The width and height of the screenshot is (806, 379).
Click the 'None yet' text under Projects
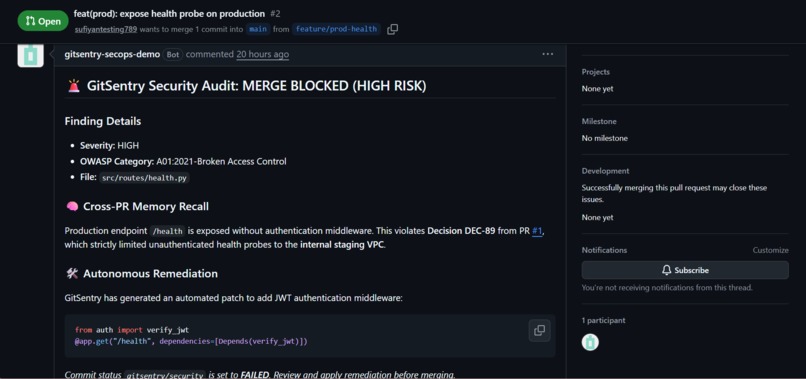pyautogui.click(x=597, y=88)
